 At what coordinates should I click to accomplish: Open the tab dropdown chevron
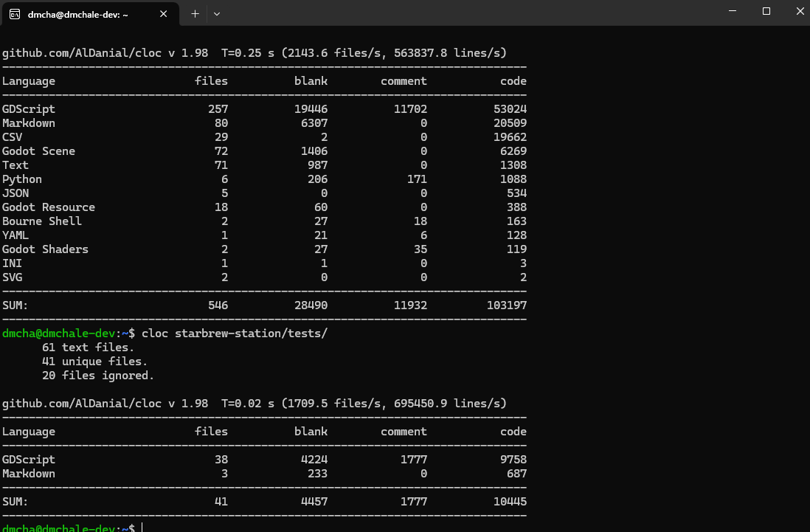217,13
